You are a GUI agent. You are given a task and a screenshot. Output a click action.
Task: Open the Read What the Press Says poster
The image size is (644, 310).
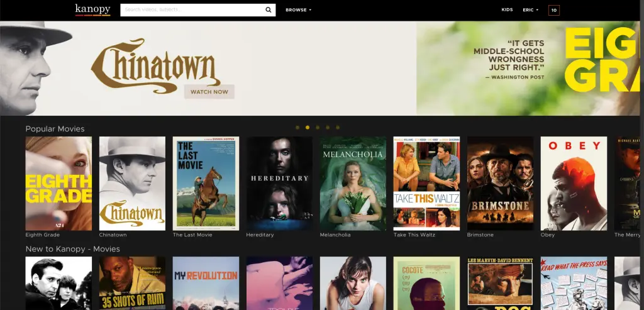574,284
